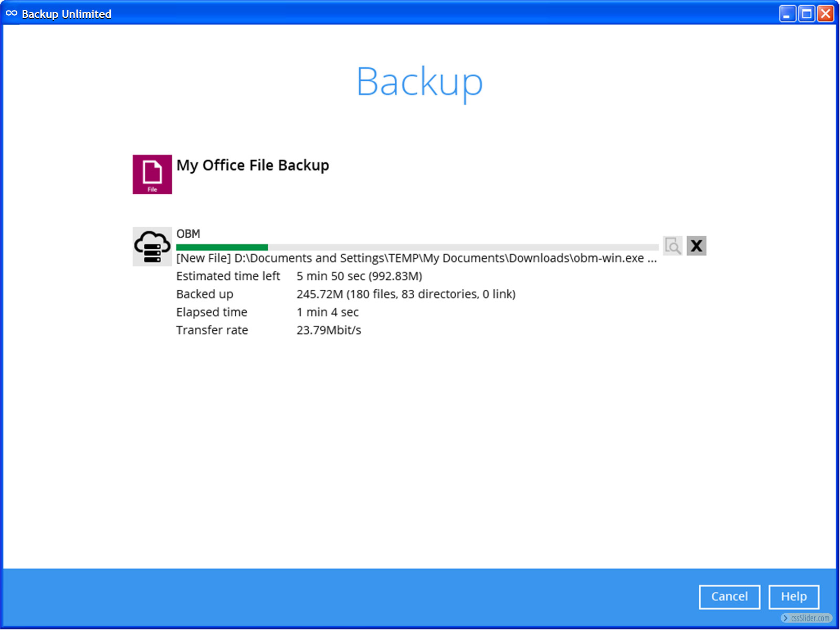The image size is (840, 630).
Task: Click the elapsed time 1 min 4 sec
Action: (x=328, y=312)
